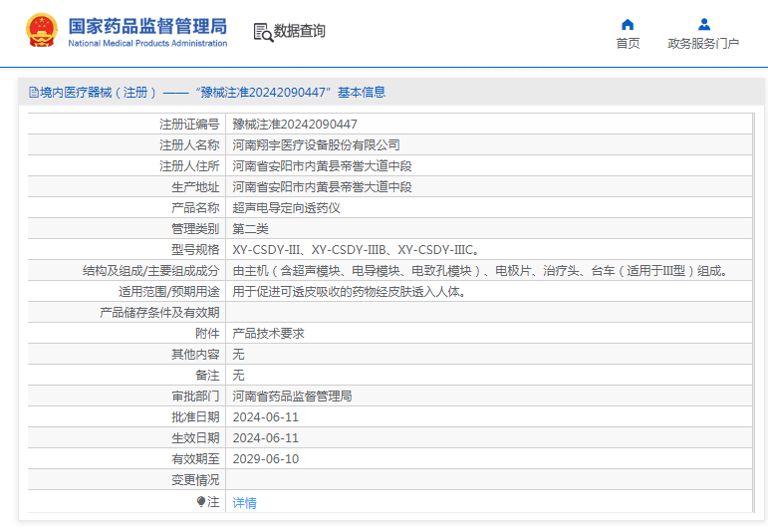Click the 数据查询 magnifier document icon
768x532 pixels.
(263, 32)
